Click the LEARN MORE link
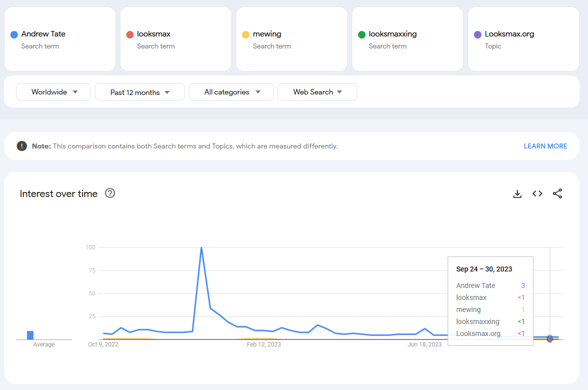Viewport: 588px width, 390px height. point(545,146)
